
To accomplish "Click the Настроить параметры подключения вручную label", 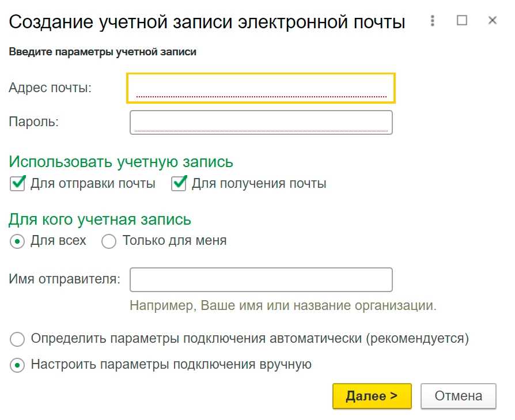I will tap(171, 365).
